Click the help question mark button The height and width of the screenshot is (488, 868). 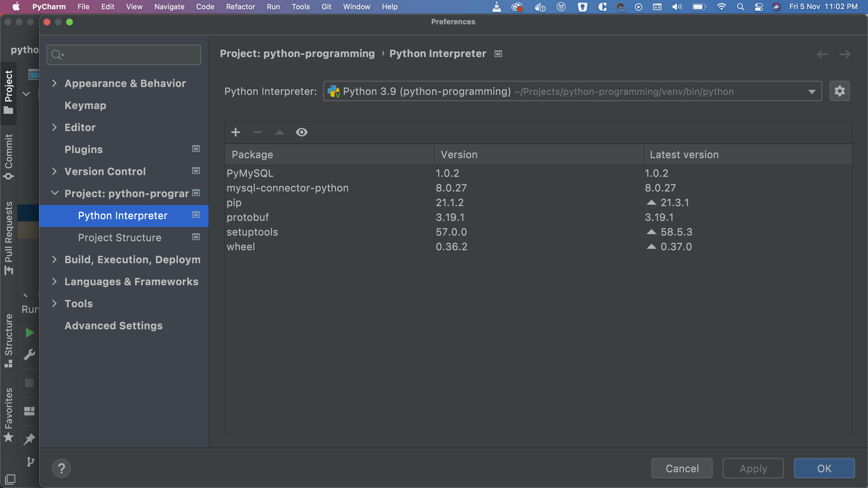pos(61,468)
